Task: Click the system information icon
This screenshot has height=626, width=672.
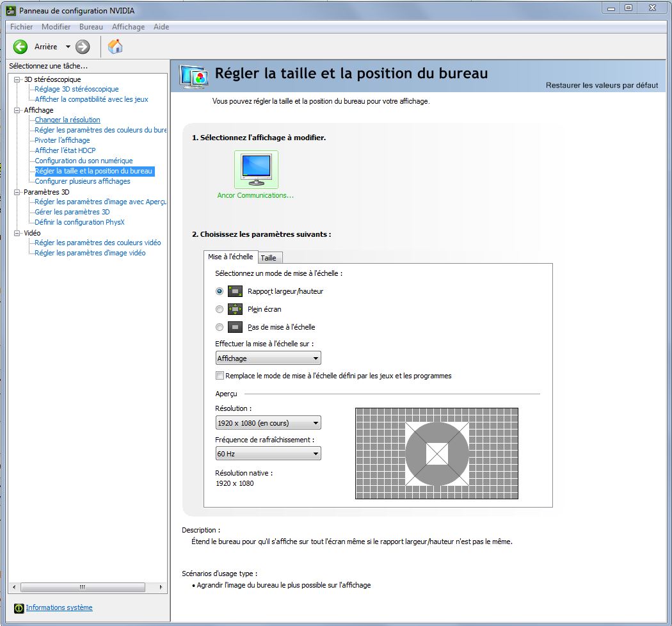Action: pos(19,608)
